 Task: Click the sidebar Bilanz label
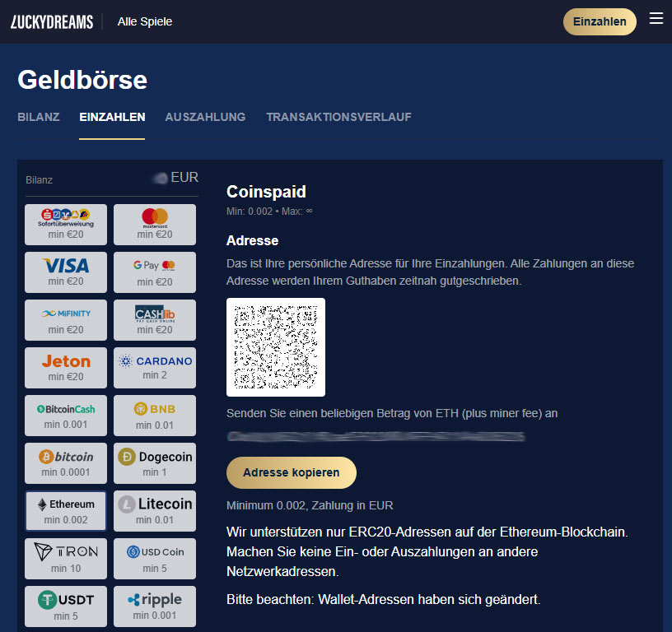point(39,180)
